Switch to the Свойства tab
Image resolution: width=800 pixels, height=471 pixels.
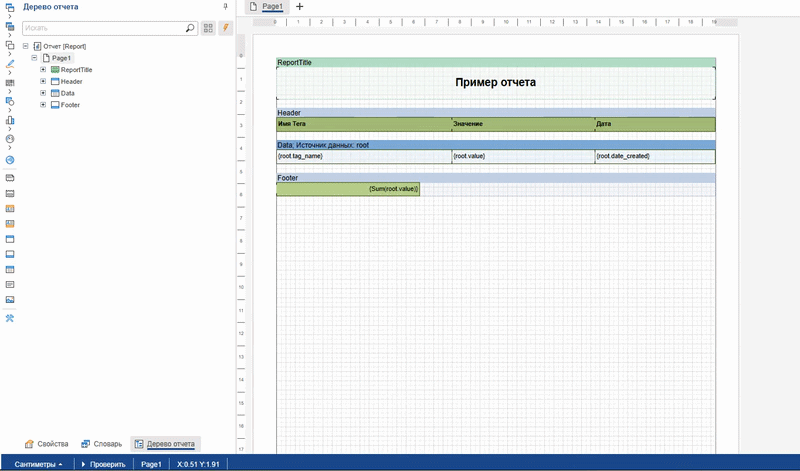(46, 444)
